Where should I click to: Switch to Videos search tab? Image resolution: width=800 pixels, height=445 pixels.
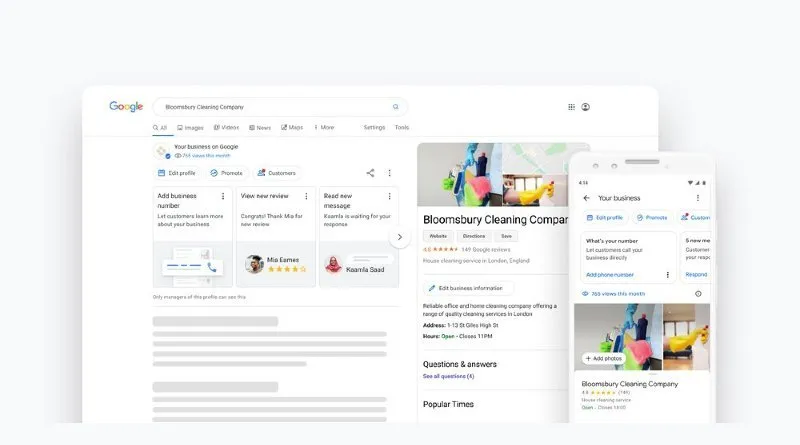pos(226,128)
